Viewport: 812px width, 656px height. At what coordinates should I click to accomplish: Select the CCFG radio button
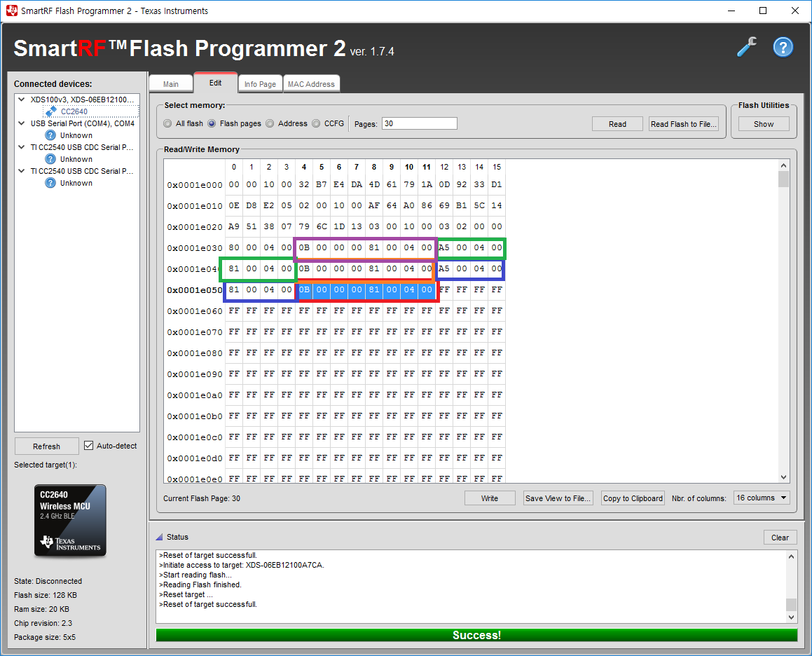tap(316, 123)
